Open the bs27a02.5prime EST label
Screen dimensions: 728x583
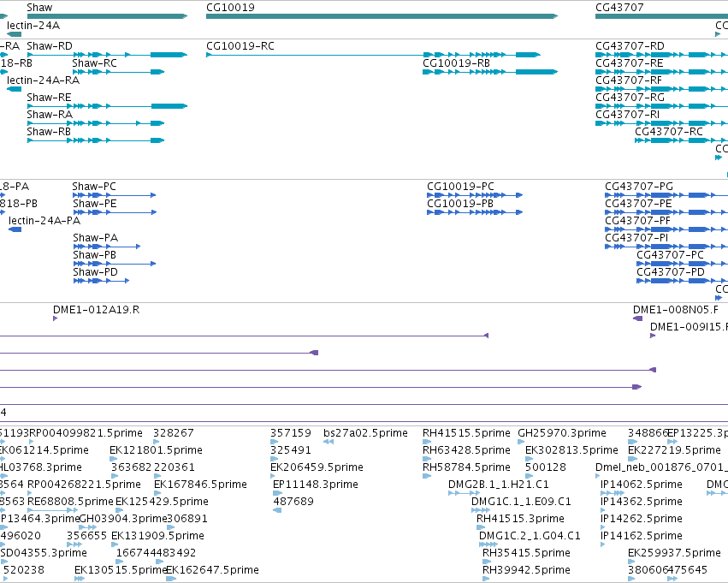pos(365,433)
